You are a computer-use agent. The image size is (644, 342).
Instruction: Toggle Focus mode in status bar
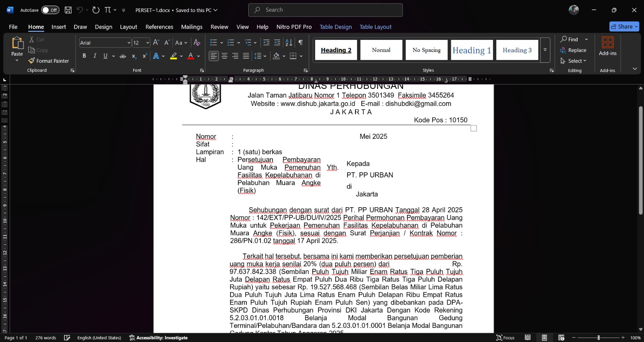tap(506, 338)
